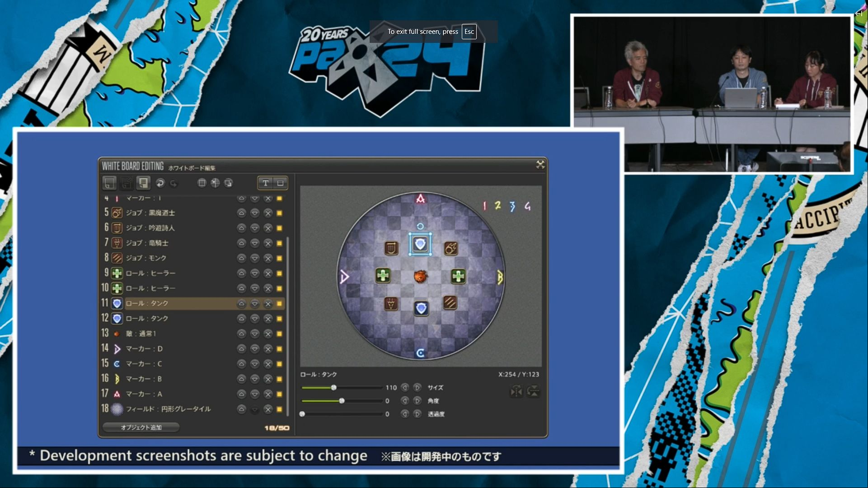Click the first grid alignment icon

202,183
